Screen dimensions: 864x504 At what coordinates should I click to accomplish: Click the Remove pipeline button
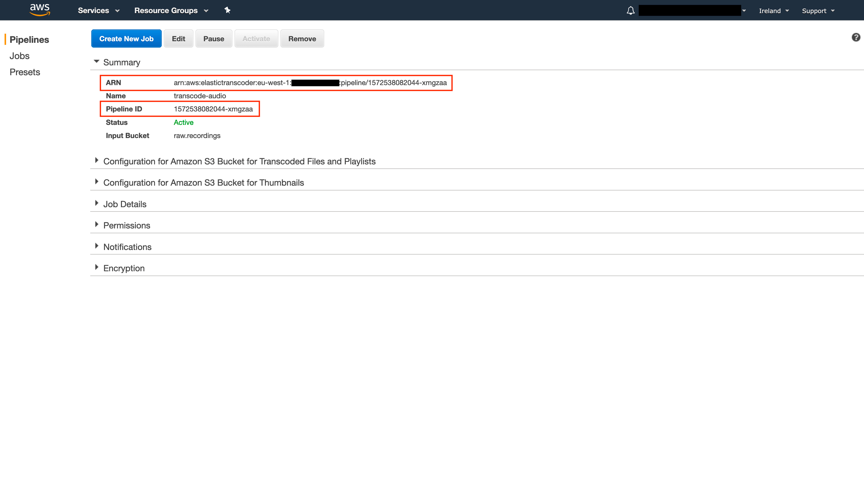(x=302, y=39)
